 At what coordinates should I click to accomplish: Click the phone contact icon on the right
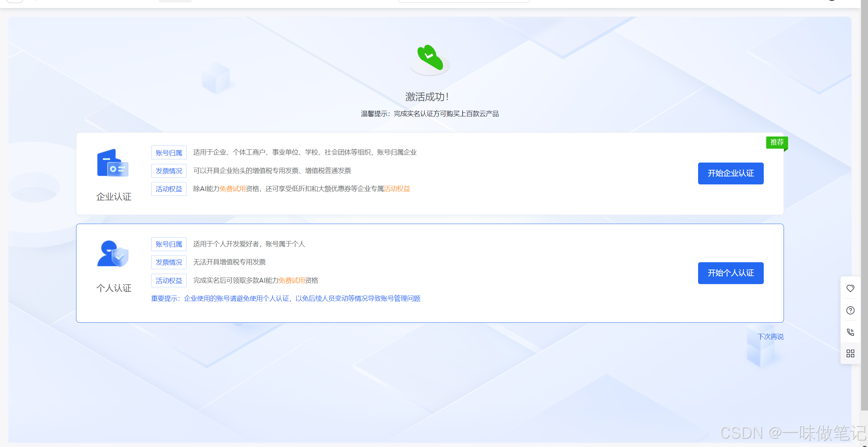pyautogui.click(x=850, y=332)
